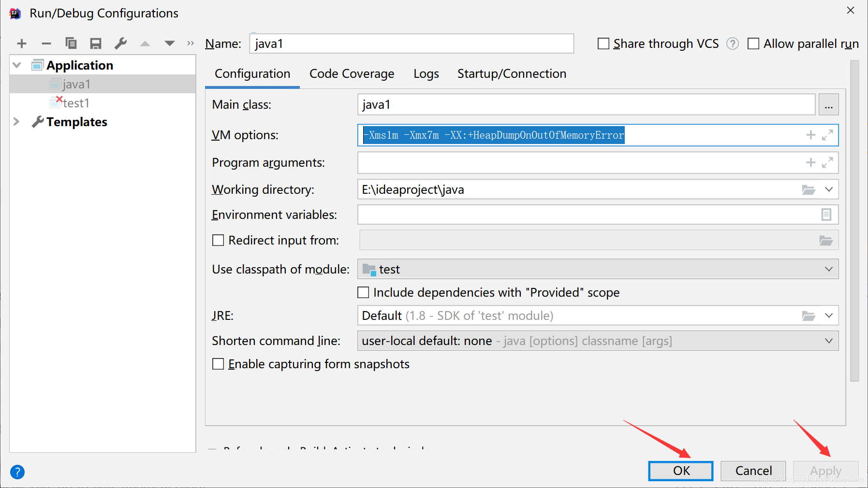Screen dimensions: 868x488
Task: Switch to the Startup/Connection tab
Action: (x=512, y=74)
